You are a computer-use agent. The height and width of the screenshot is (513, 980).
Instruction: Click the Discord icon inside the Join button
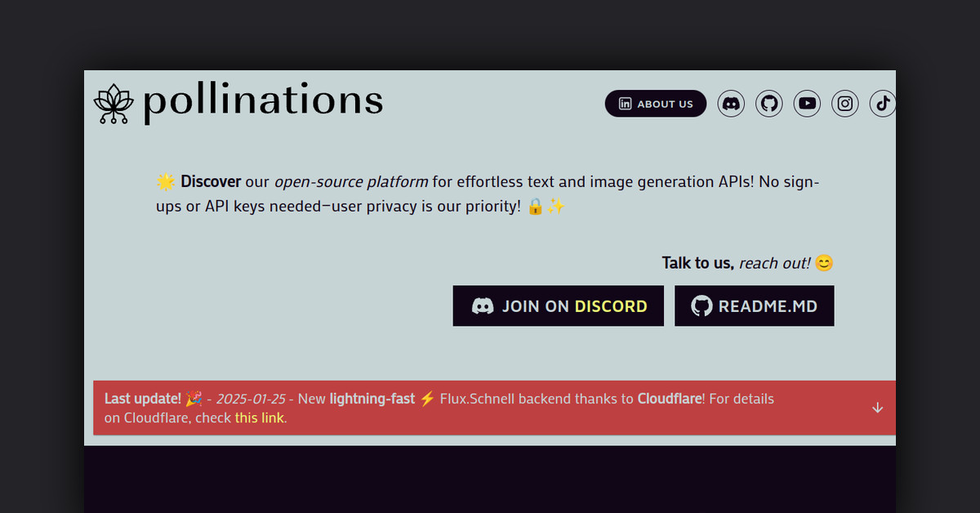pos(484,306)
